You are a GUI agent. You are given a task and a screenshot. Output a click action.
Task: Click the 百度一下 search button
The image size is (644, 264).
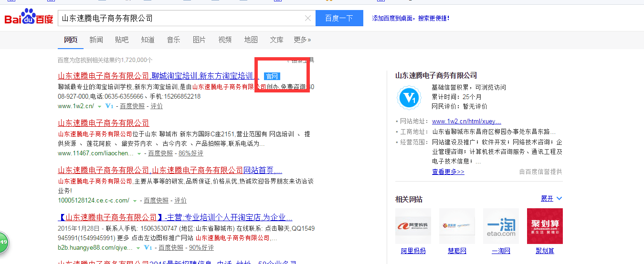tap(339, 18)
